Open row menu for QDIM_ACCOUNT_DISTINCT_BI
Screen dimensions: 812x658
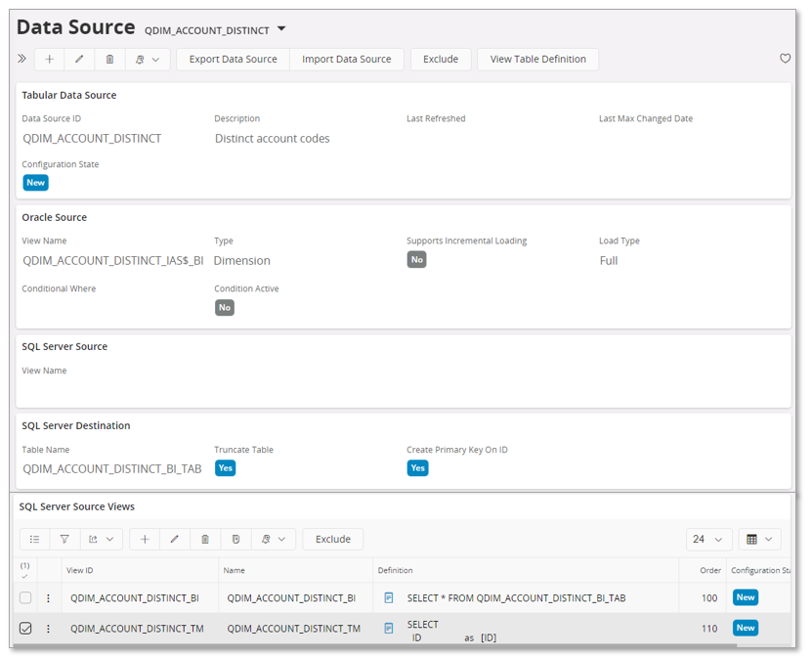coord(48,597)
